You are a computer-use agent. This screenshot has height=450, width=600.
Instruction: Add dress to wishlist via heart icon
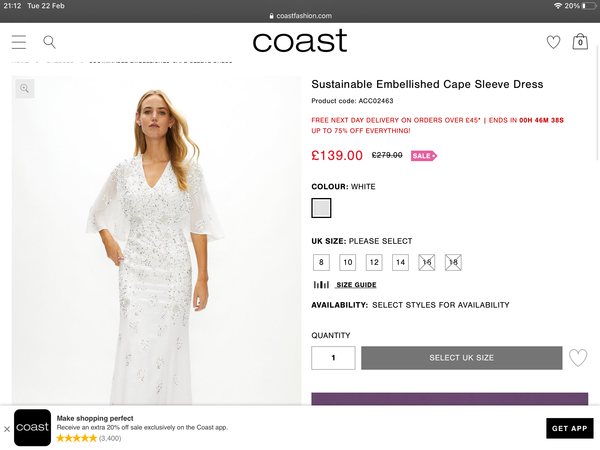pos(578,357)
